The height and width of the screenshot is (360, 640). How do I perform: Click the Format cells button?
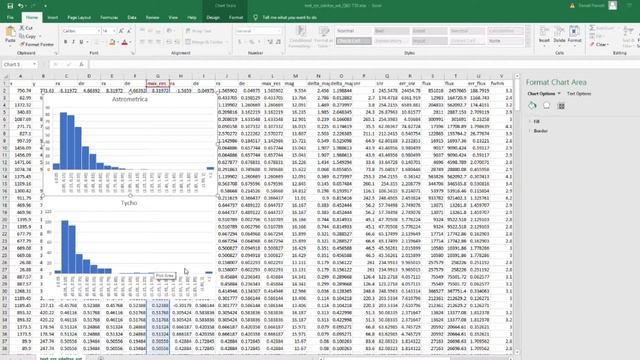(x=574, y=36)
